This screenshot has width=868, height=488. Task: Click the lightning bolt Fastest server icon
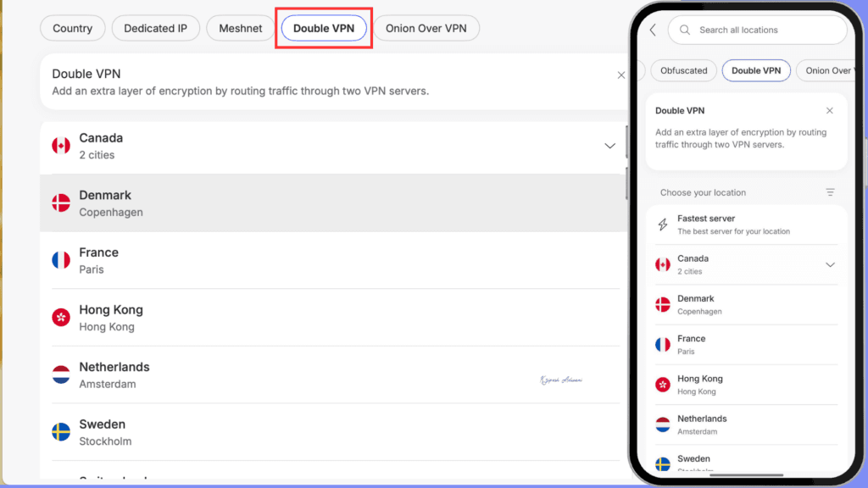[663, 224]
